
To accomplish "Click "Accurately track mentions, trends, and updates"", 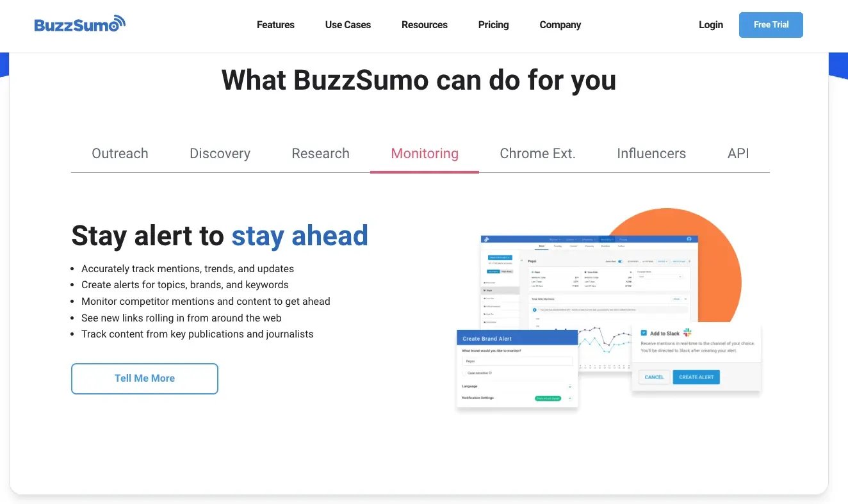I will (188, 268).
